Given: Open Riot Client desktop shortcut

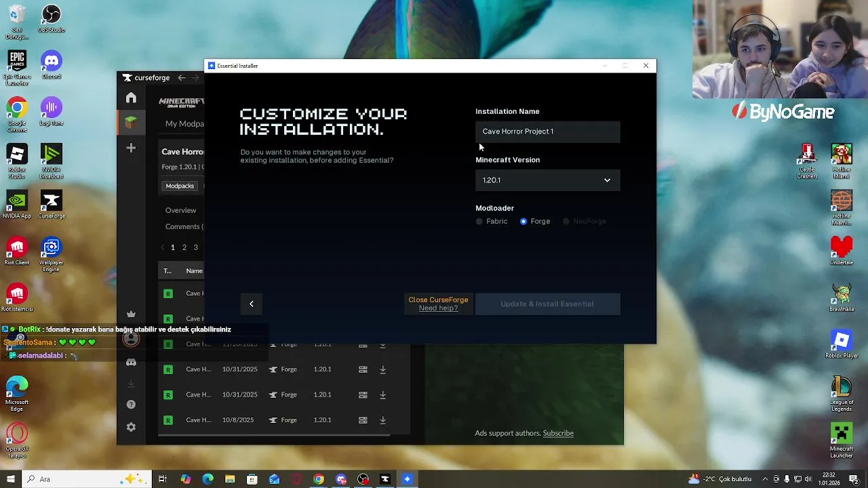Looking at the screenshot, I should [x=17, y=251].
